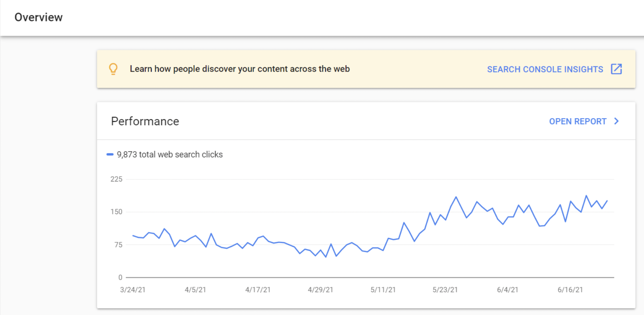
Task: Click the 4/29/21 date label
Action: pyautogui.click(x=321, y=290)
